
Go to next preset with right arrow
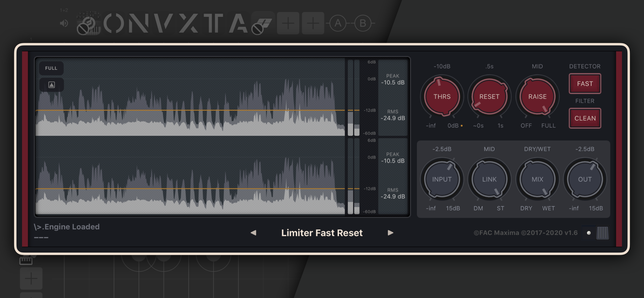coord(391,233)
